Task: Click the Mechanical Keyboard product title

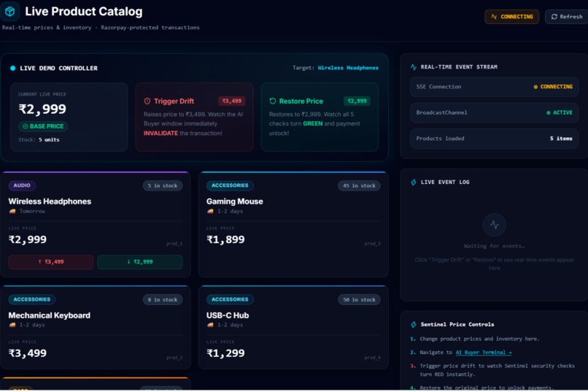Action: (x=50, y=315)
